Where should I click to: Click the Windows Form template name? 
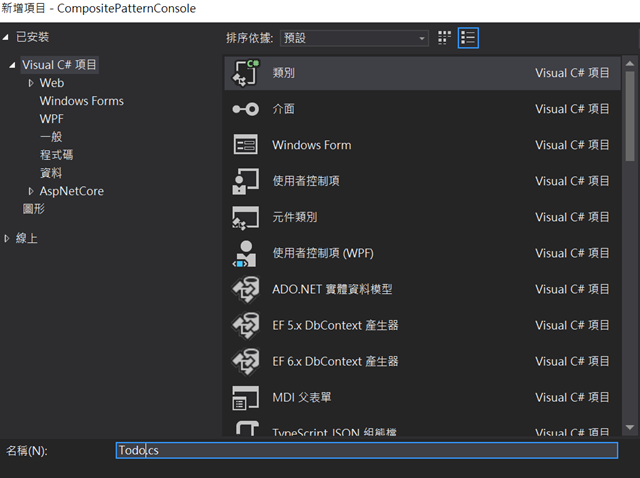coord(312,145)
